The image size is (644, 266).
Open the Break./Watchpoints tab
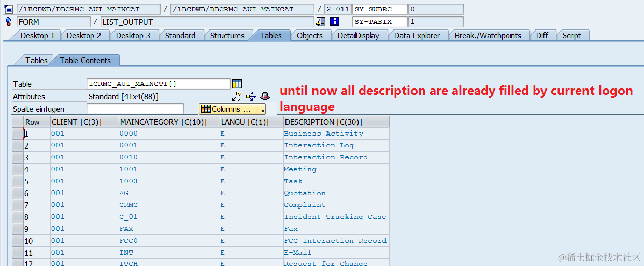(x=488, y=35)
